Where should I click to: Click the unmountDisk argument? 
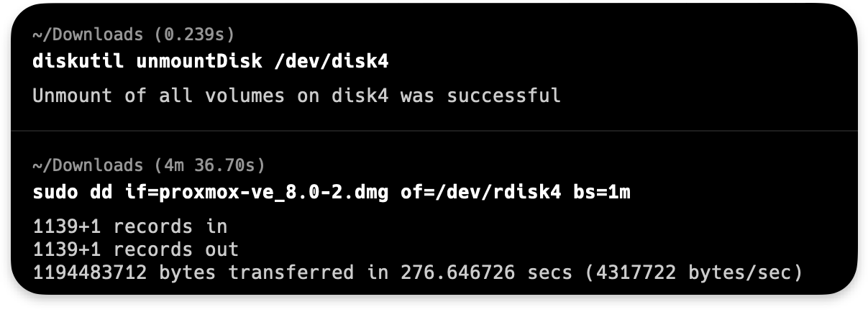199,61
